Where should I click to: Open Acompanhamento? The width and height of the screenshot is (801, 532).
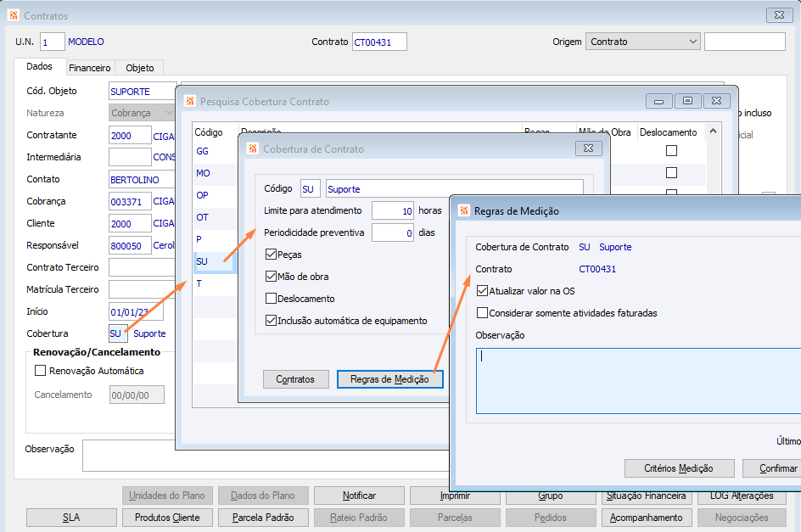click(x=647, y=518)
